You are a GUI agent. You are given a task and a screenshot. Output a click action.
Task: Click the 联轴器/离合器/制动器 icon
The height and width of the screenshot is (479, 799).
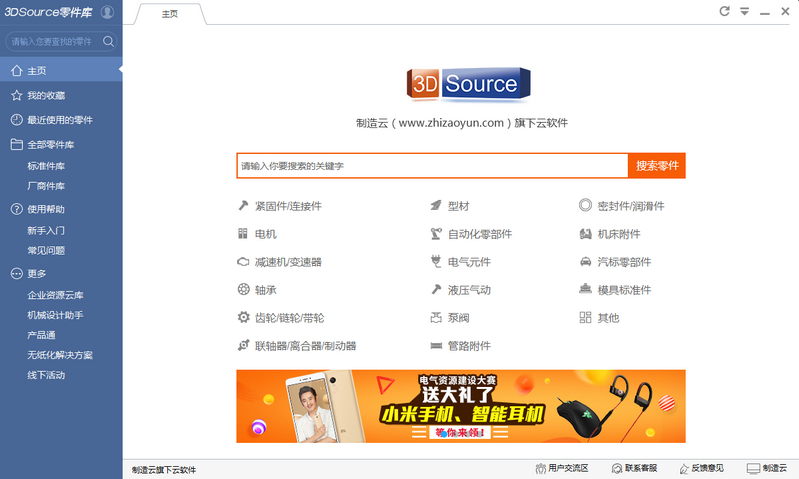click(243, 345)
